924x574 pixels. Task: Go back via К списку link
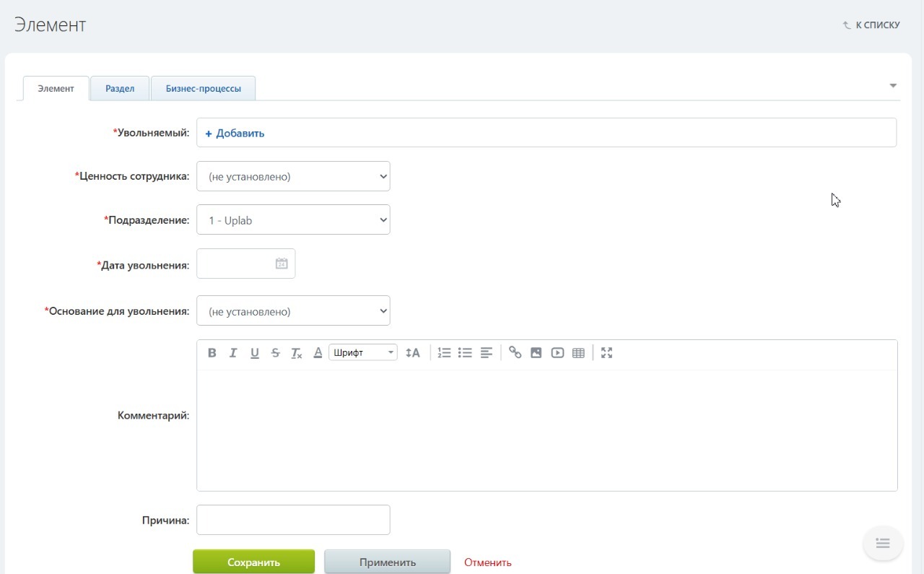pos(871,25)
